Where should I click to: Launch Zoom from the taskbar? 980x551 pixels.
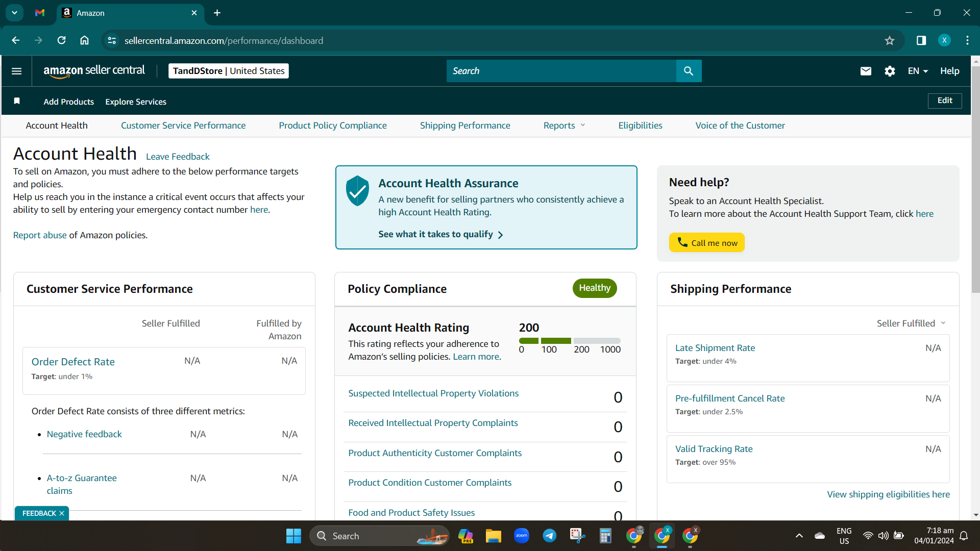(x=522, y=536)
